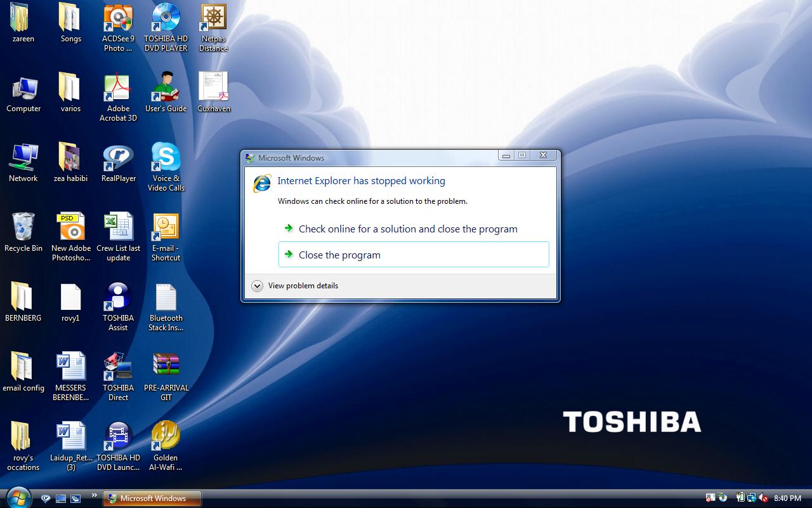Open Laidup_Ret... (3) Word document
Viewport: 812px width, 508px height.
coord(70,446)
